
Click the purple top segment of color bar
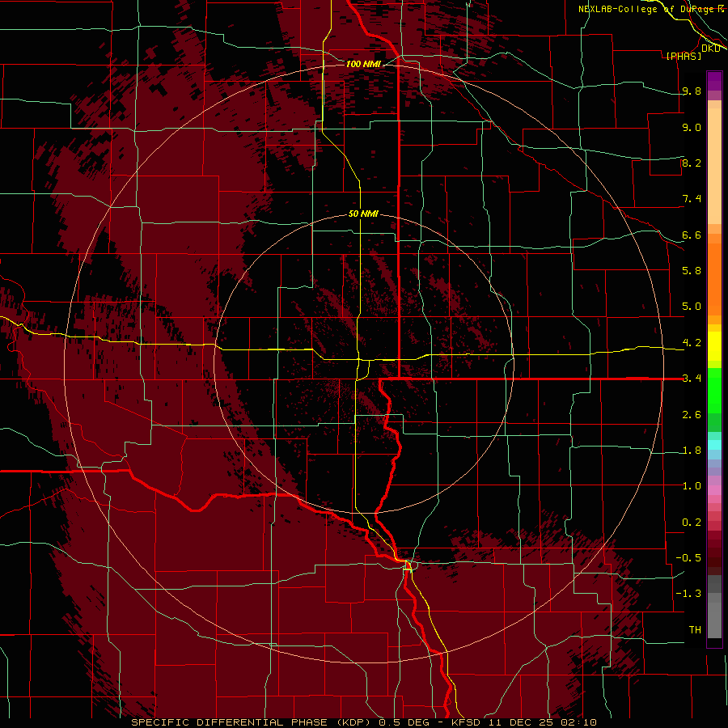714,81
